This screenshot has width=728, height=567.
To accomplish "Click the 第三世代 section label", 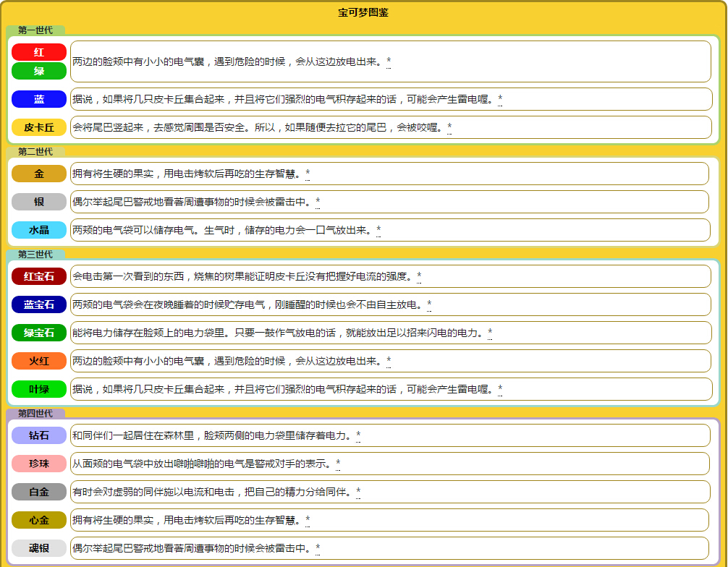I will [x=35, y=255].
